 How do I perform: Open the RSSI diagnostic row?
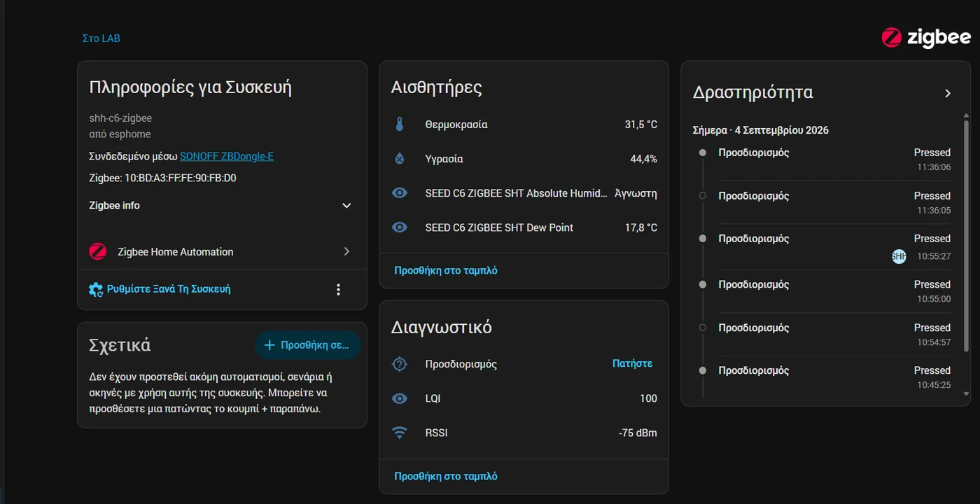click(x=524, y=433)
